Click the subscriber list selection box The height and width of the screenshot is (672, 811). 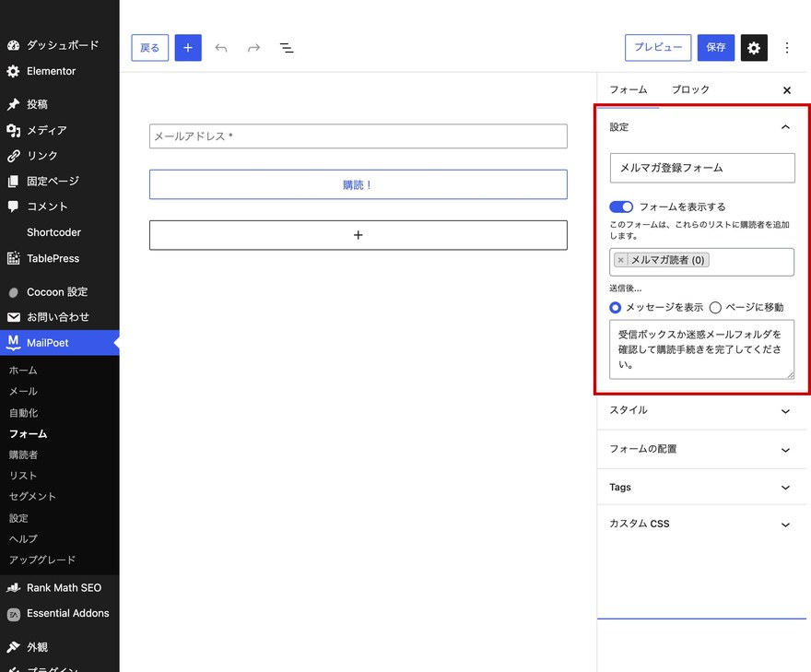702,263
